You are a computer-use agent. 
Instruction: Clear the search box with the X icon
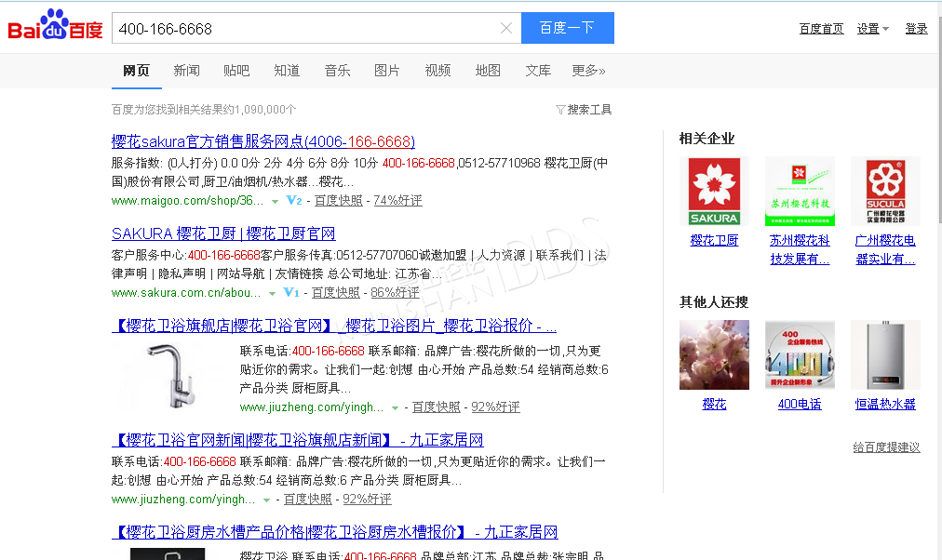506,28
